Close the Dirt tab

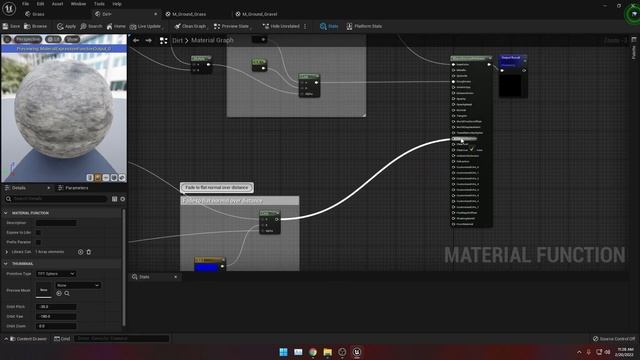click(156, 14)
